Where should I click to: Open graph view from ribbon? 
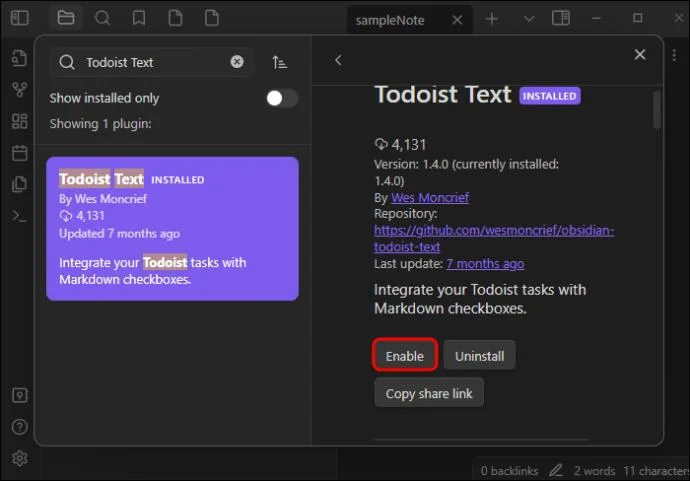point(19,90)
